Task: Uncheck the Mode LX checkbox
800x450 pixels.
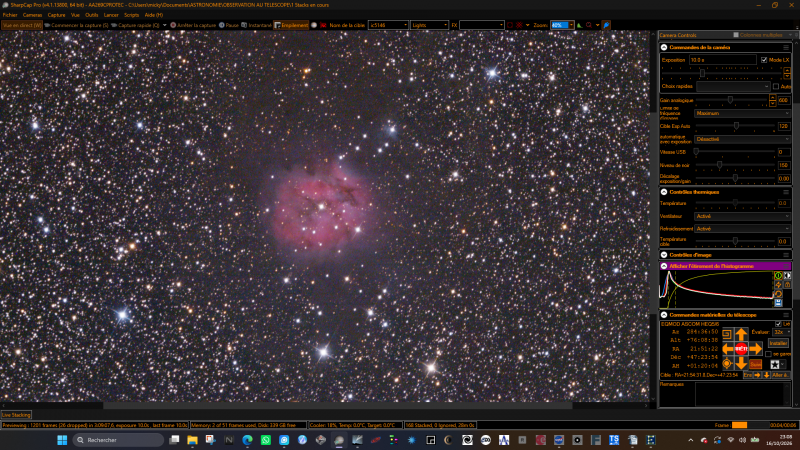Action: [764, 60]
